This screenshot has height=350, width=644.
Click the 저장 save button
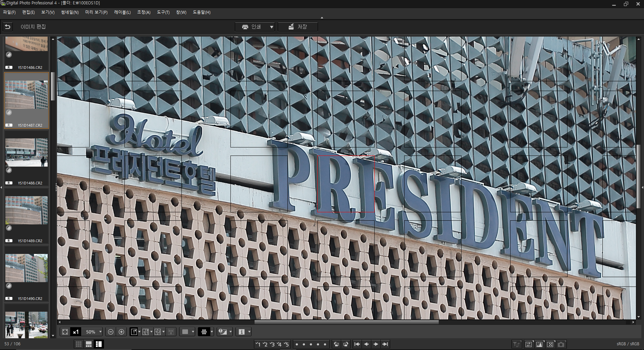(x=298, y=27)
